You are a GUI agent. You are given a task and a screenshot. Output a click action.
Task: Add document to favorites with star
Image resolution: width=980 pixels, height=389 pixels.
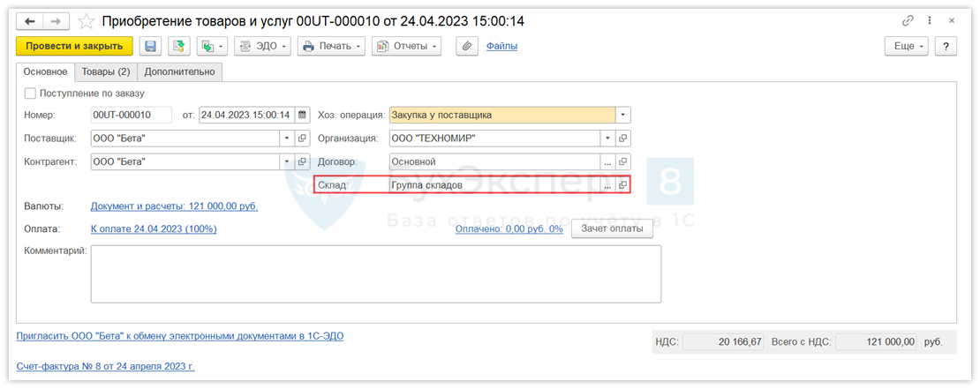86,21
